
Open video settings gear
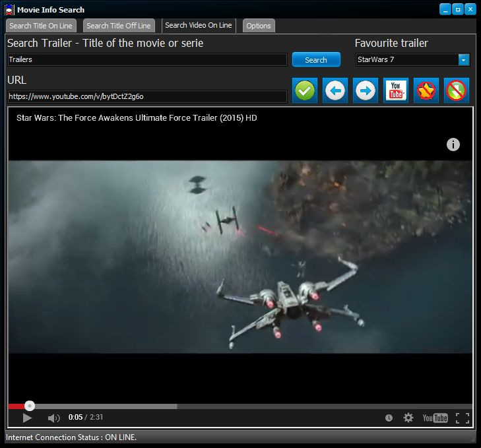pyautogui.click(x=408, y=417)
